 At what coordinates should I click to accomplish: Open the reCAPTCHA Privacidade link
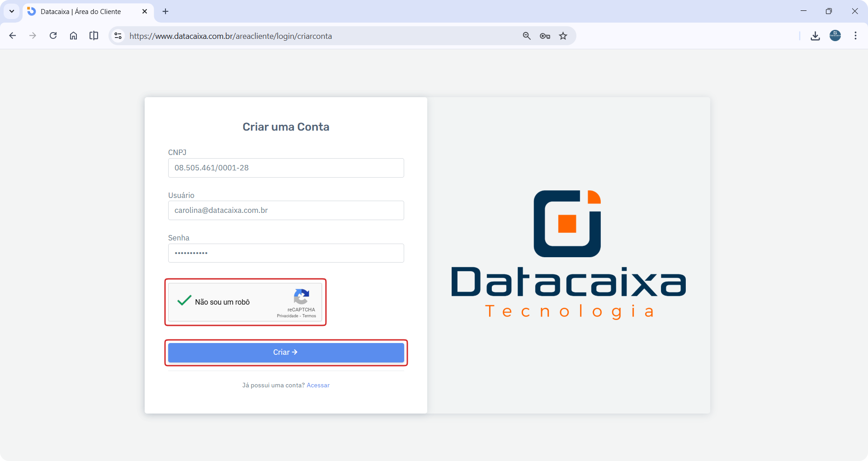pos(288,316)
